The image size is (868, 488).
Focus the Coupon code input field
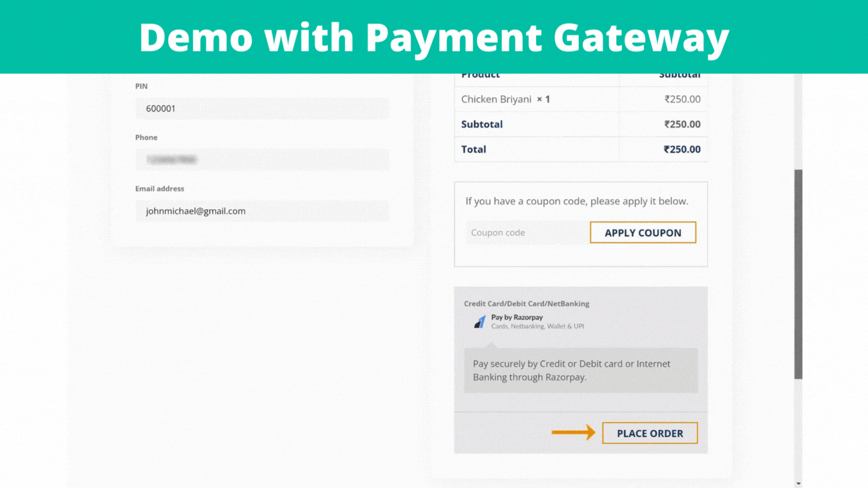527,233
